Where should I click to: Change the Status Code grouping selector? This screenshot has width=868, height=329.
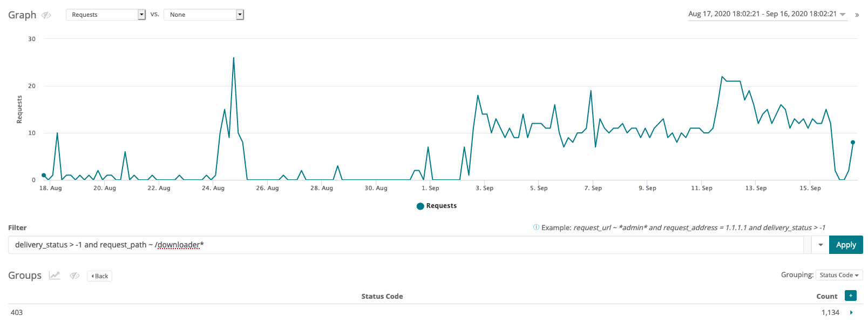tap(839, 275)
